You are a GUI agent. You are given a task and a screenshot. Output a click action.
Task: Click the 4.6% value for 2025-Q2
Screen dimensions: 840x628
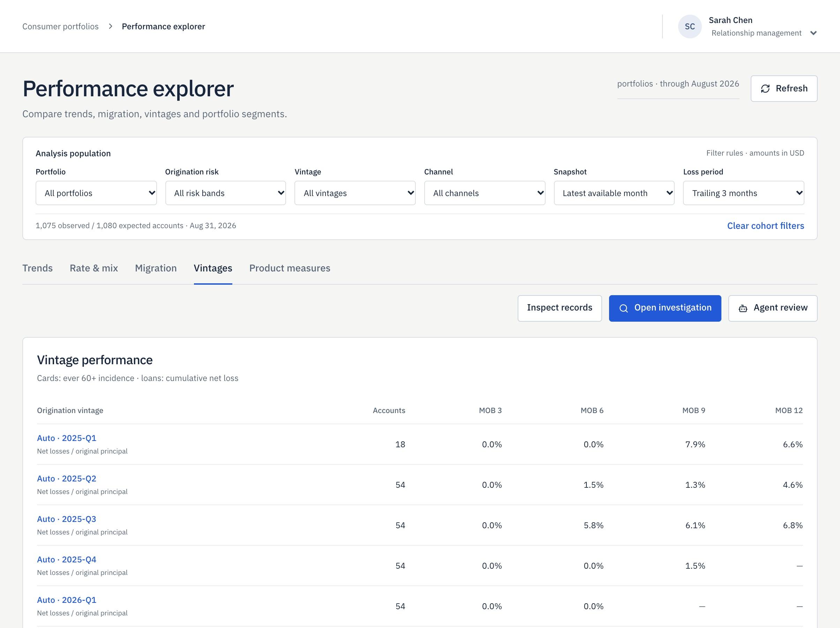point(793,485)
